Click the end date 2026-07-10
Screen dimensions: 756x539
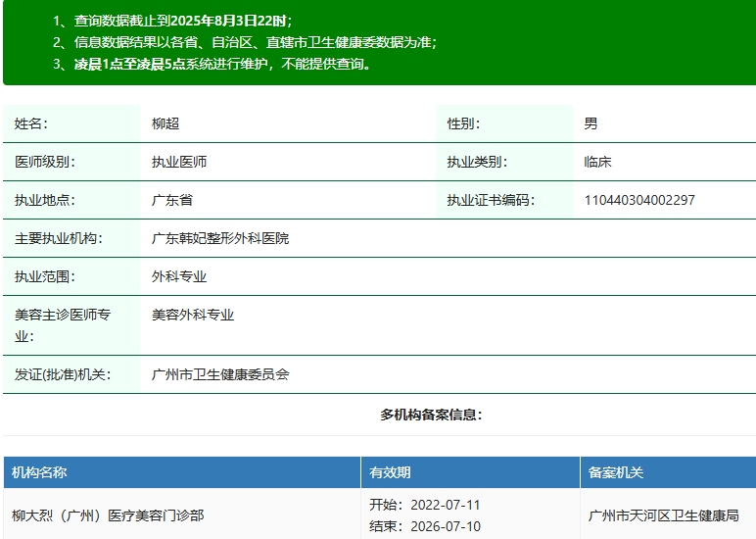coord(445,526)
